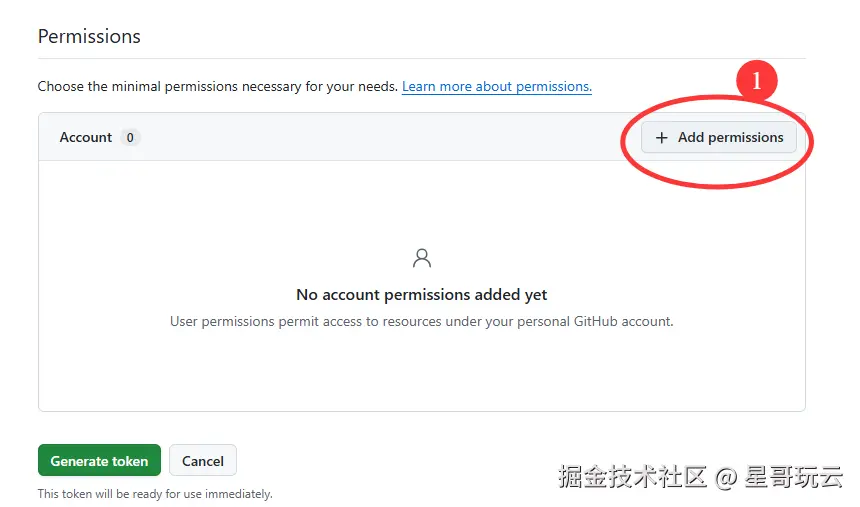Click the person icon in the empty state

[x=422, y=259]
